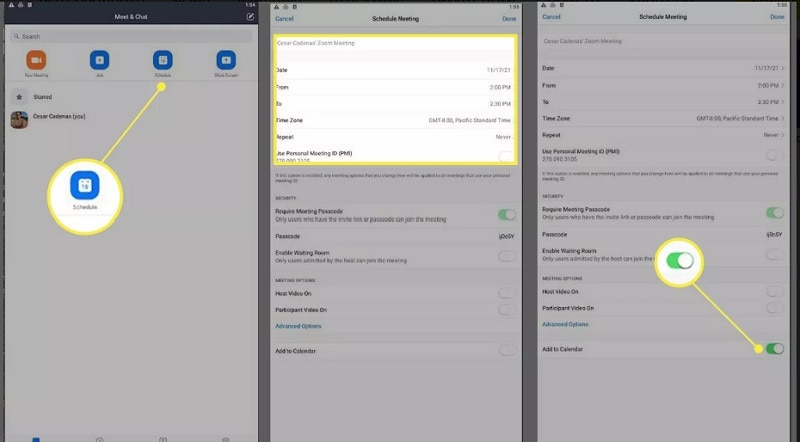800x442 pixels.
Task: Toggle Require Meeting Passcode in right screen
Action: pyautogui.click(x=775, y=213)
